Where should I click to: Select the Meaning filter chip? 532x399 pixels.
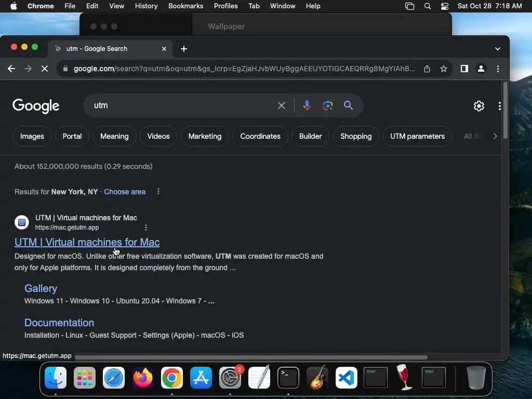coord(114,137)
